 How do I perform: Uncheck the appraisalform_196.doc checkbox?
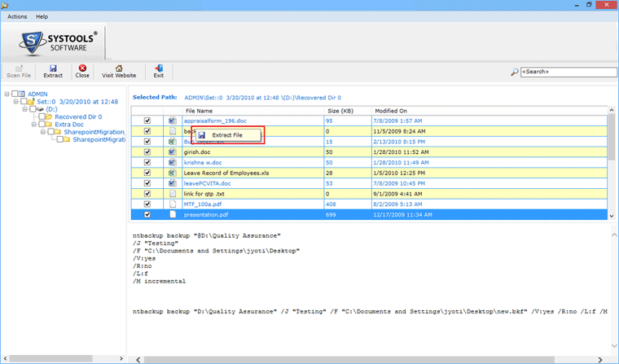147,121
